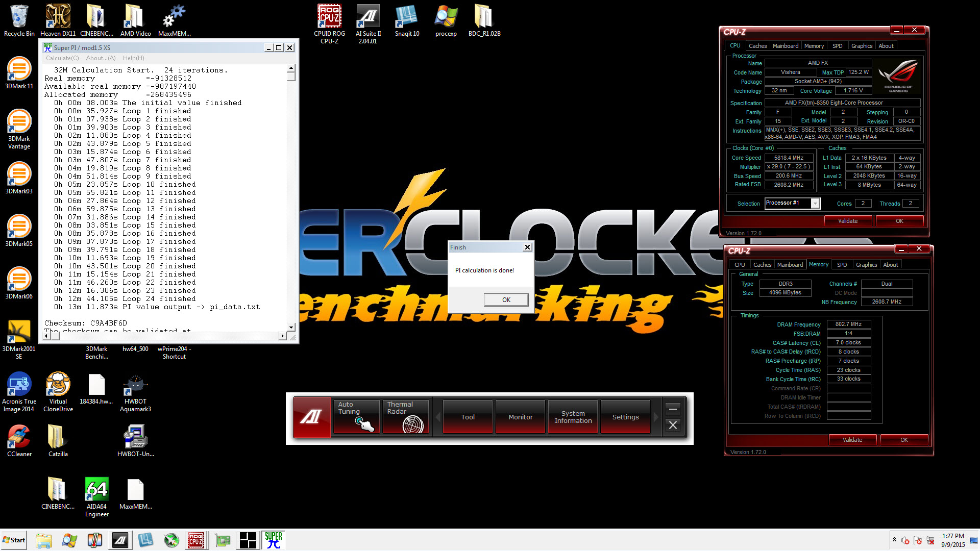Click the AI Suite red logo button
The image size is (980, 551).
(311, 417)
